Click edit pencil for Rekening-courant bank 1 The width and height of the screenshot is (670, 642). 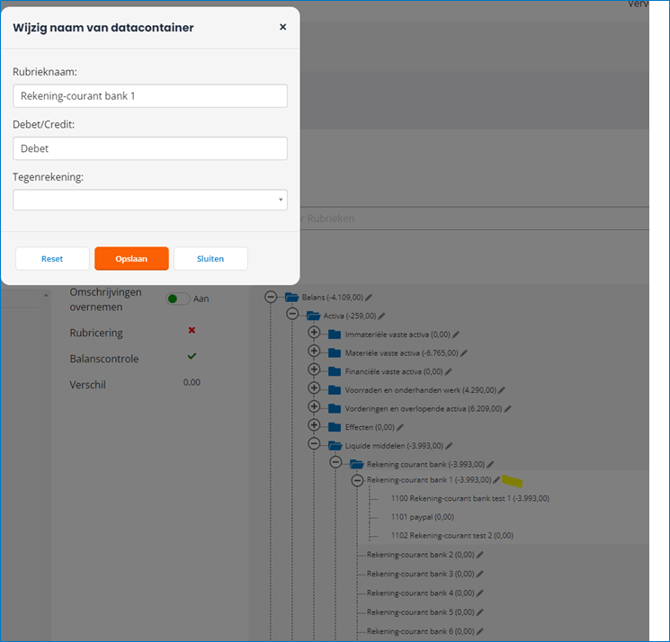pos(497,480)
